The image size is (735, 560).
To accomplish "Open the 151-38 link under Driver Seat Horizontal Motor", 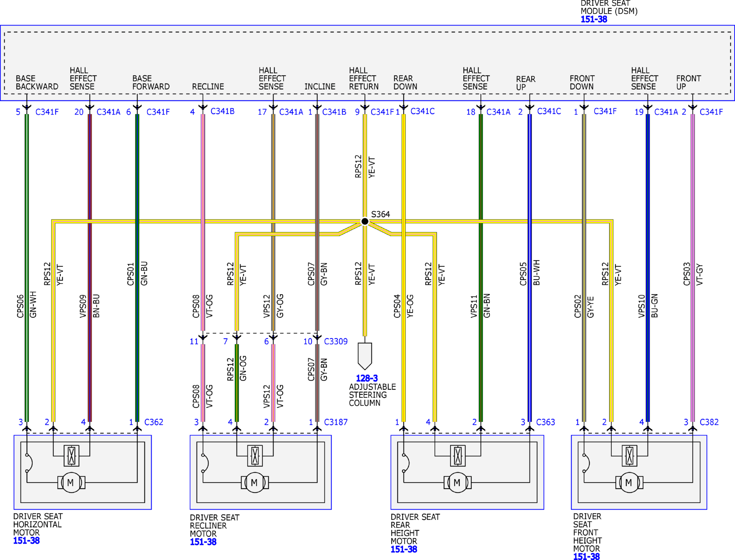I will 26,541.
